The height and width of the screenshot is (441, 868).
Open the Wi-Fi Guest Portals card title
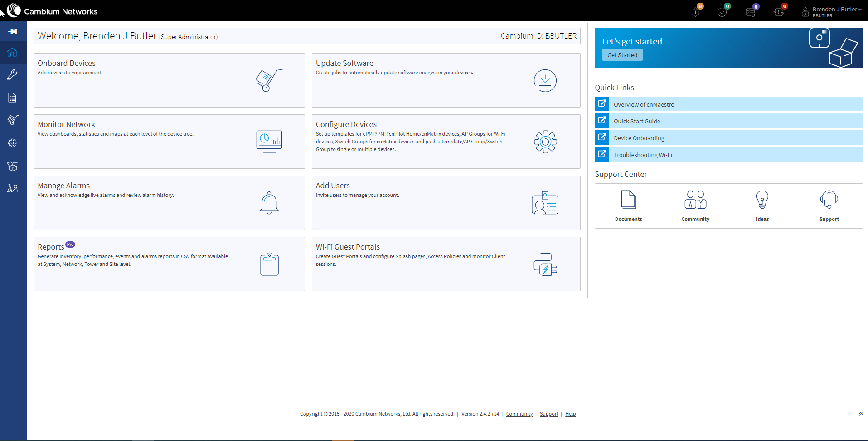pos(348,247)
